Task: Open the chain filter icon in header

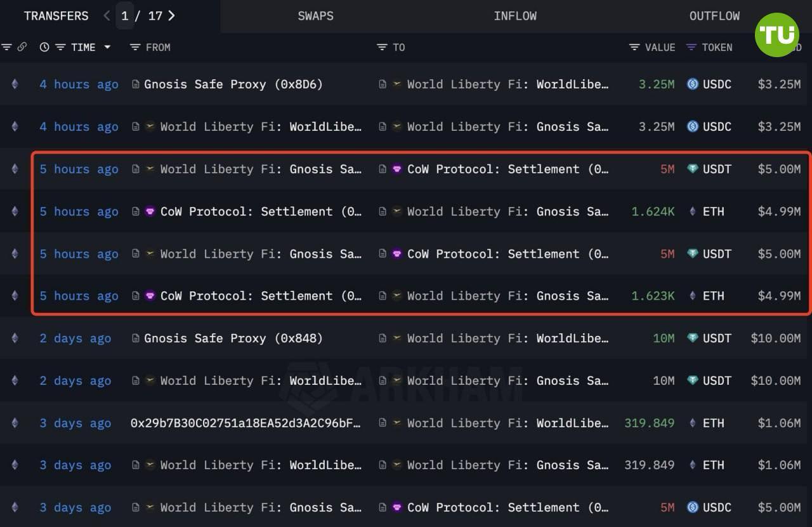Action: tap(6, 47)
